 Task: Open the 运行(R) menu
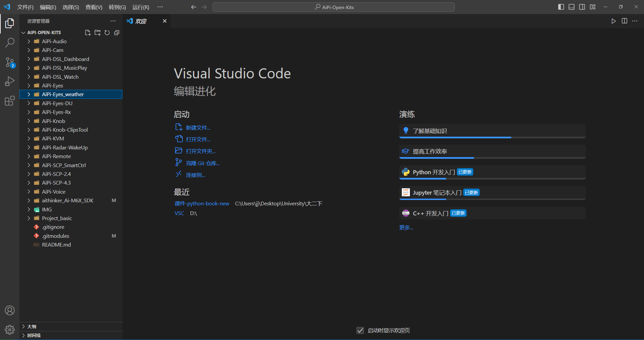[141, 7]
